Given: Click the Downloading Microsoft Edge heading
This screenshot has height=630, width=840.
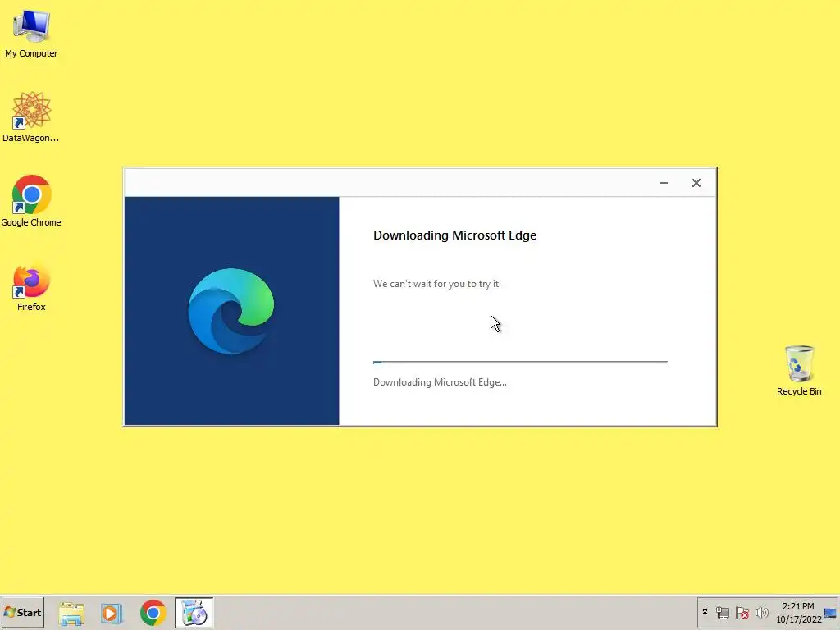Looking at the screenshot, I should pos(454,235).
